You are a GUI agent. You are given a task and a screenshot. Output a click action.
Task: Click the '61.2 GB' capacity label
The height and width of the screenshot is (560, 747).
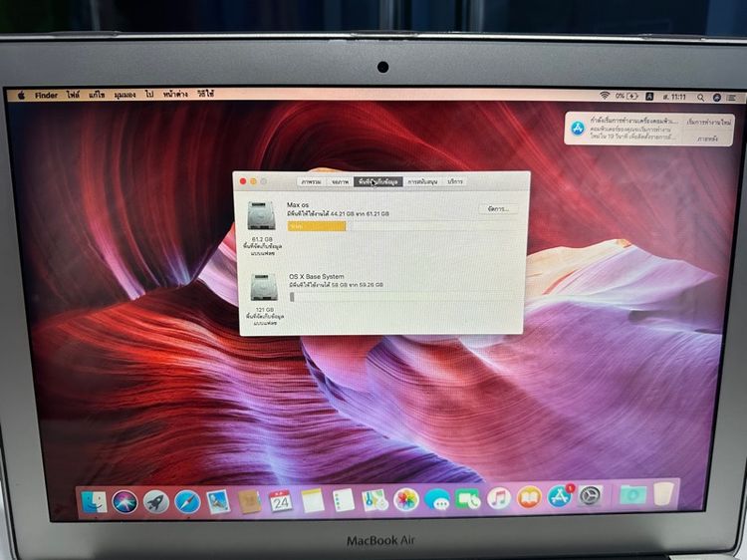tap(262, 239)
